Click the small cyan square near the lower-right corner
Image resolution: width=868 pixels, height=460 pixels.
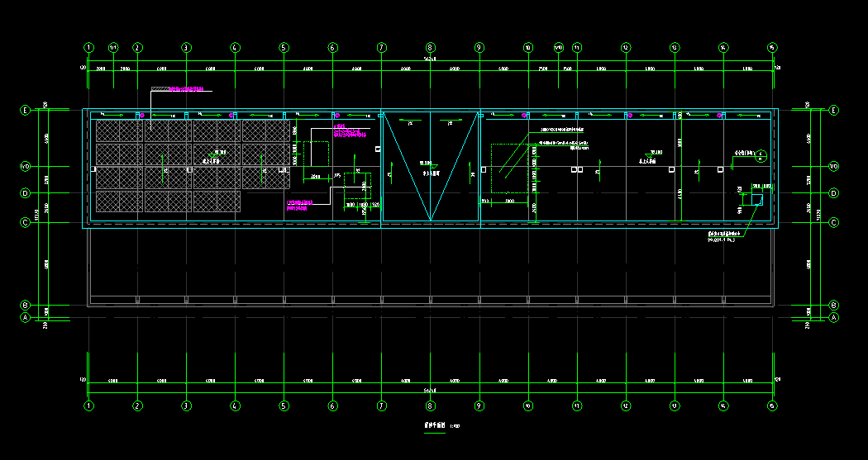coord(757,200)
